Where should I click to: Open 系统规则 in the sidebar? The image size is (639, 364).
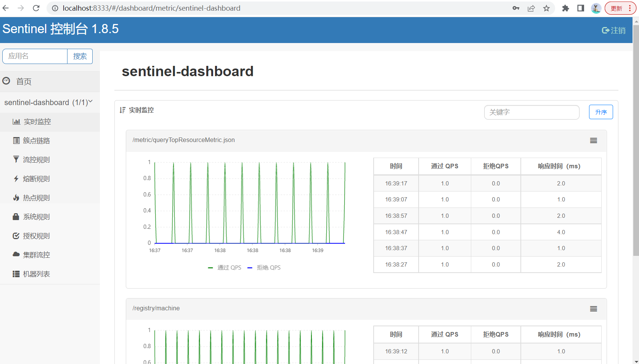click(50, 217)
